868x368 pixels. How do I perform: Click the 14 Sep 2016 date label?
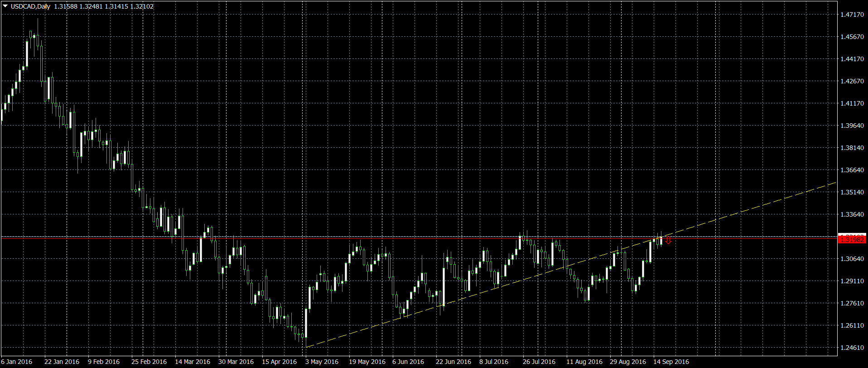[671, 362]
